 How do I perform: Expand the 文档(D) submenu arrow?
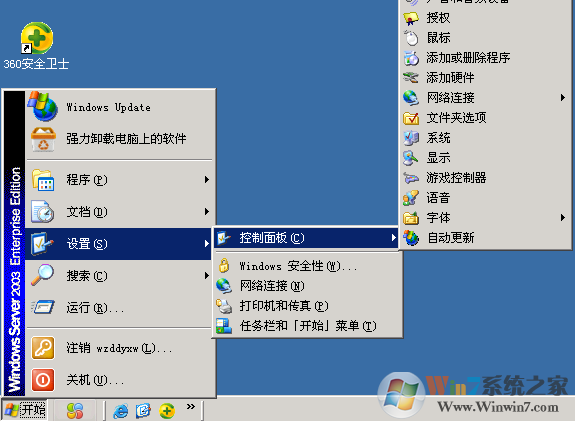click(207, 212)
